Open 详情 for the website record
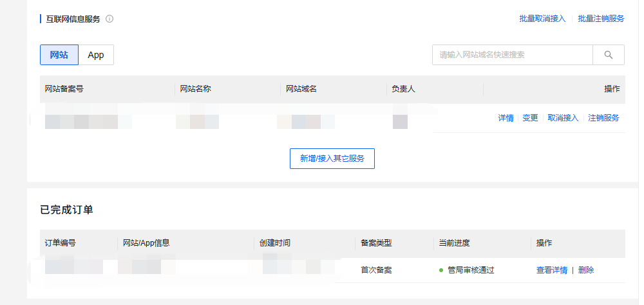644x305 pixels. pyautogui.click(x=506, y=118)
